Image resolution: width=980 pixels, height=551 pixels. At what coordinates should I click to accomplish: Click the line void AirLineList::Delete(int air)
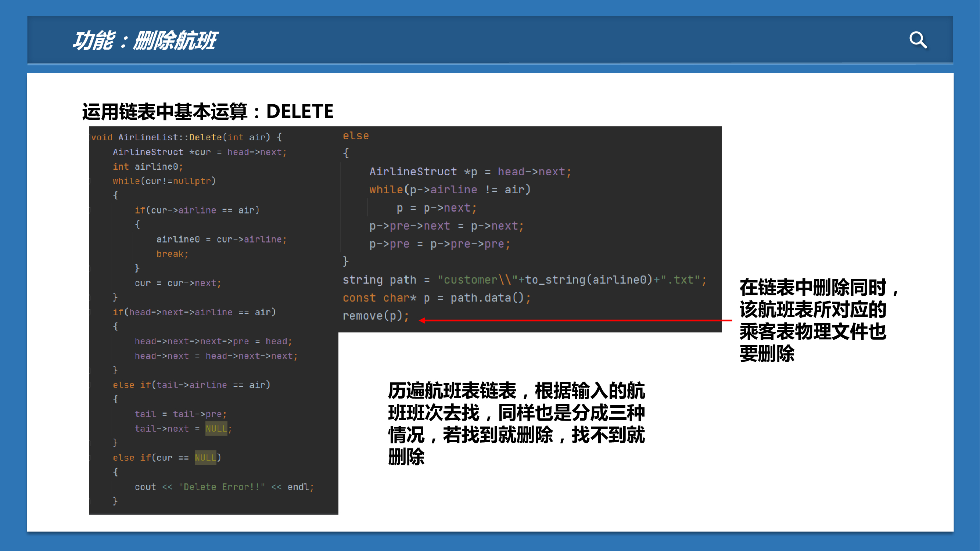[186, 137]
